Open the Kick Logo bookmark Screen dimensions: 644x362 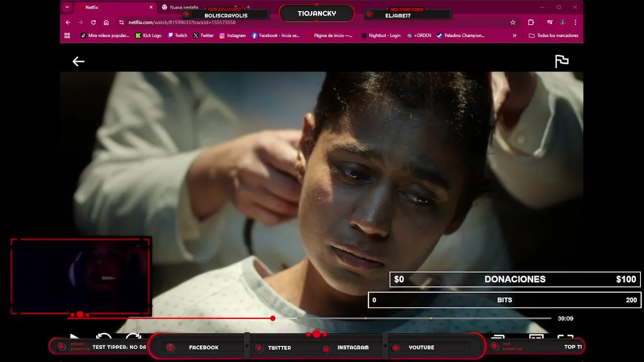pos(148,36)
